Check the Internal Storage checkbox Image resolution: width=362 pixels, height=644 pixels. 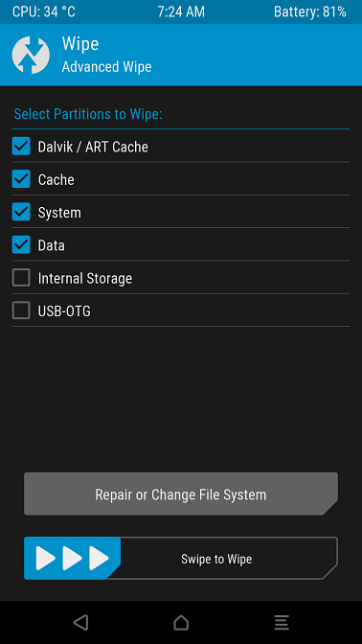(21, 278)
